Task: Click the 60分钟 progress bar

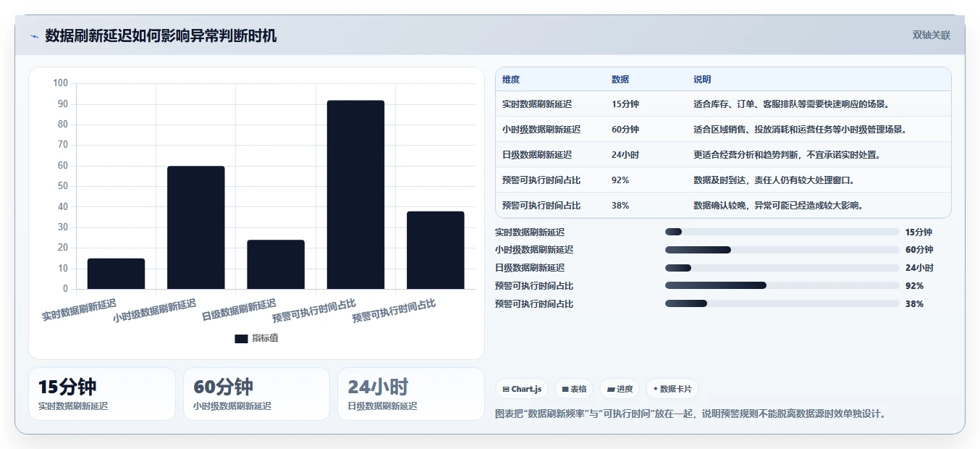Action: click(x=782, y=250)
